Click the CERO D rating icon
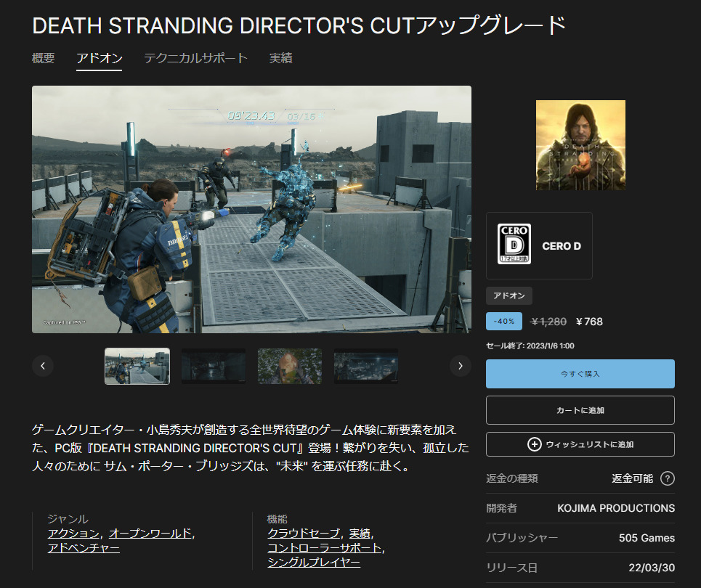 514,244
